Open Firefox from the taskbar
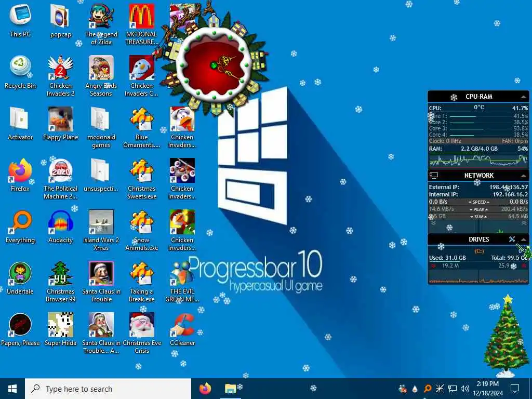The height and width of the screenshot is (399, 532). (205, 389)
